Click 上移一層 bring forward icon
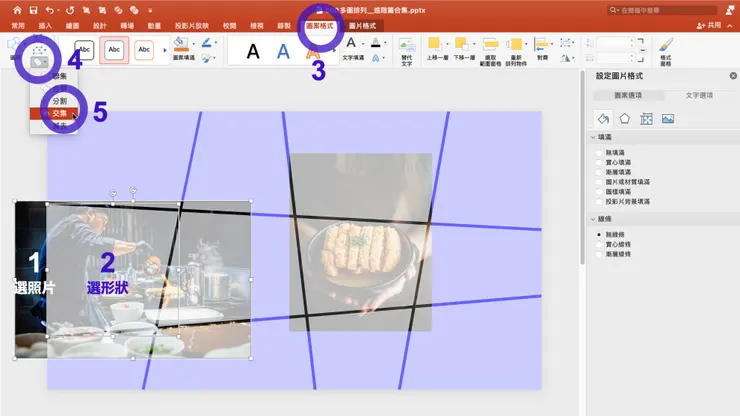The width and height of the screenshot is (740, 416). tap(434, 44)
